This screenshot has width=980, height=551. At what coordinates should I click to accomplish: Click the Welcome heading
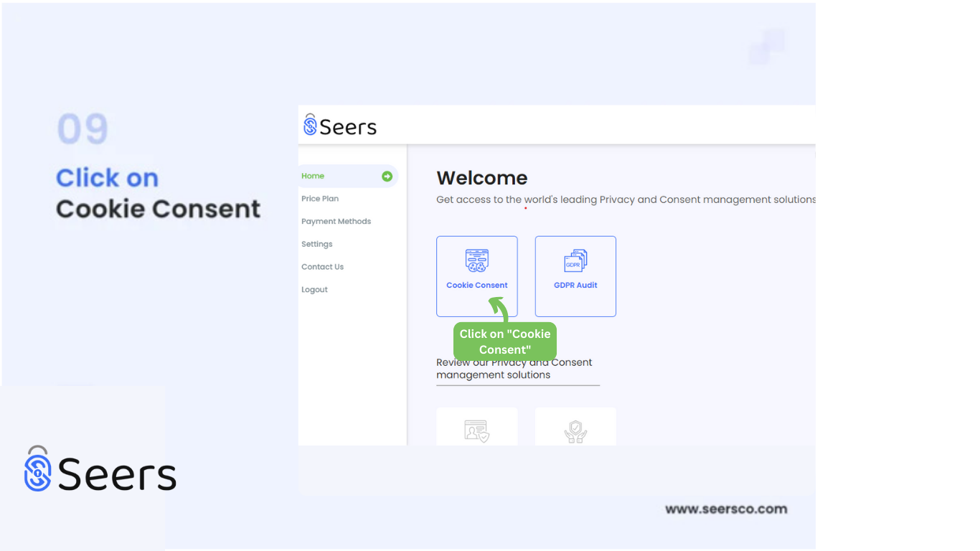[x=482, y=178]
